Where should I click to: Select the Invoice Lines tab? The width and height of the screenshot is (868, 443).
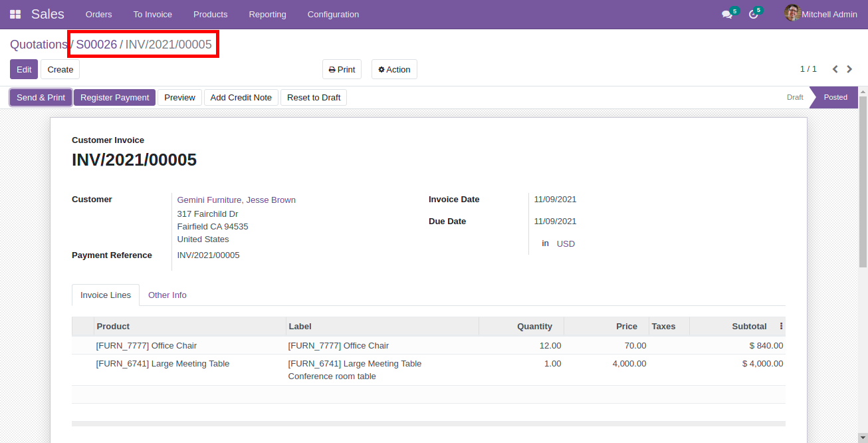tap(106, 295)
